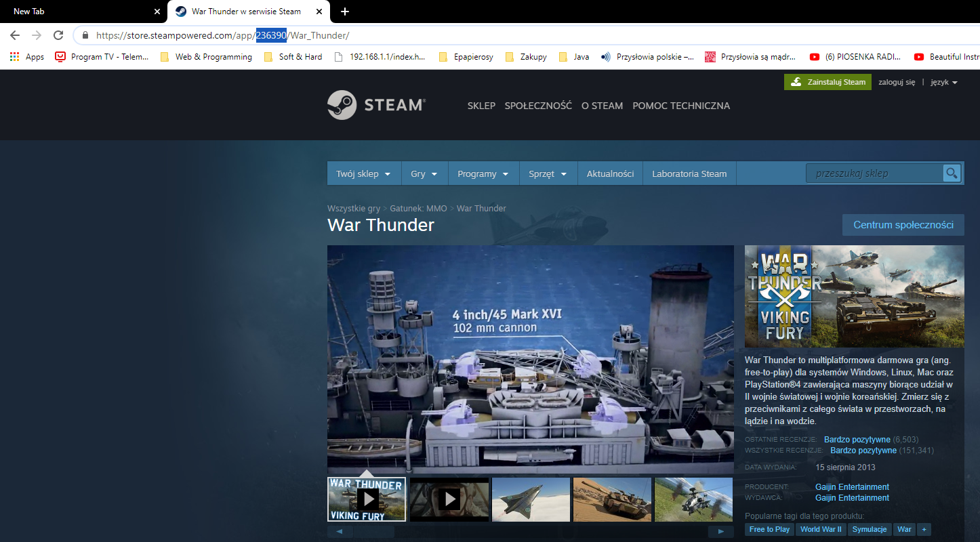Image resolution: width=980 pixels, height=542 pixels.
Task: Open the Epapierosy bookmark folder
Action: coord(466,57)
